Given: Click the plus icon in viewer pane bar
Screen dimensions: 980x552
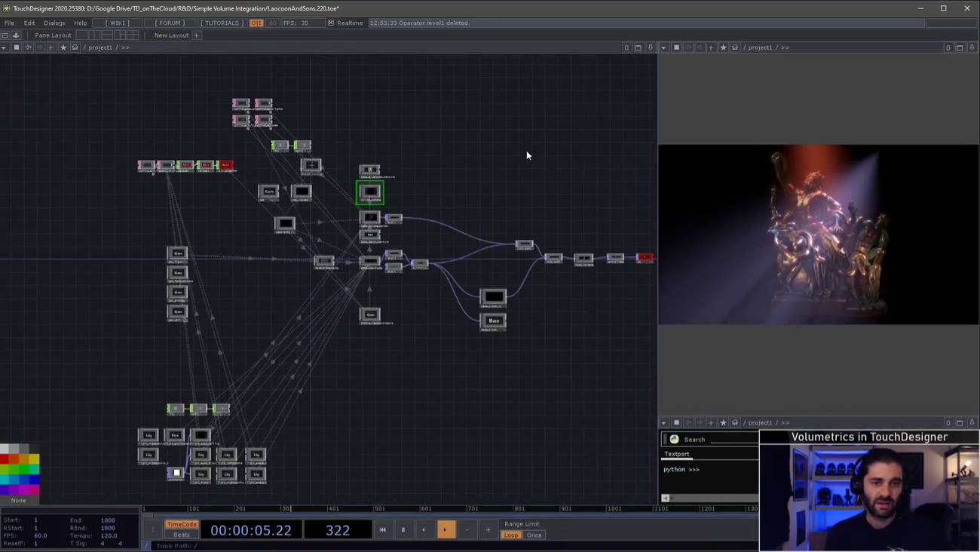Looking at the screenshot, I should [x=711, y=48].
